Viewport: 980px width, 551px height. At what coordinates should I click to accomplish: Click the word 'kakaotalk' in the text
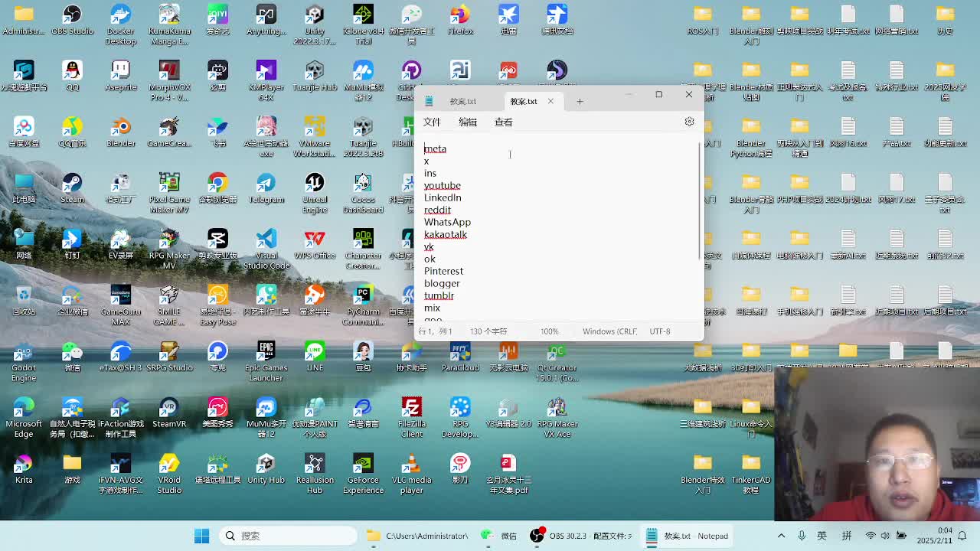[446, 234]
